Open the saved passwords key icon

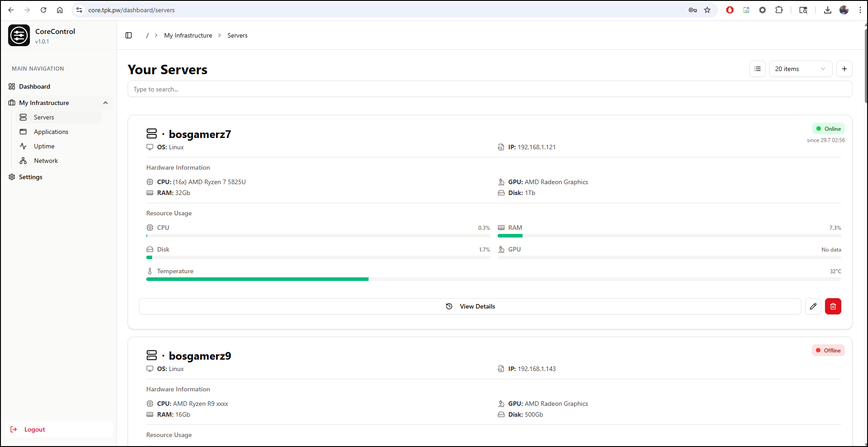tap(693, 10)
